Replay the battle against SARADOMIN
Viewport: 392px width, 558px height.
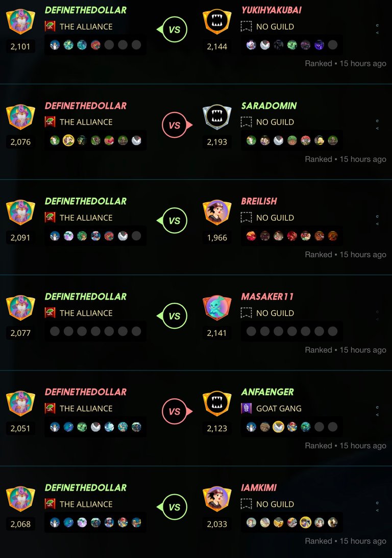click(377, 120)
